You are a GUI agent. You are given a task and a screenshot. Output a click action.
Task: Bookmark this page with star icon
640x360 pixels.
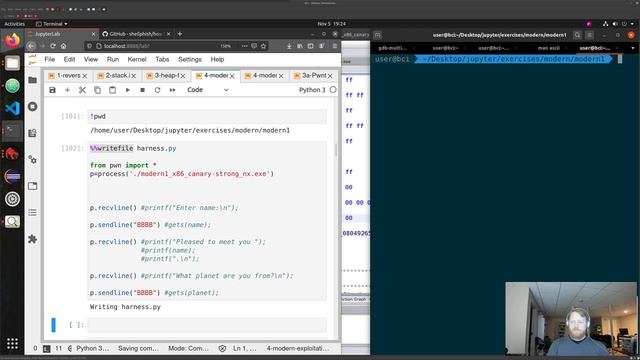264,46
